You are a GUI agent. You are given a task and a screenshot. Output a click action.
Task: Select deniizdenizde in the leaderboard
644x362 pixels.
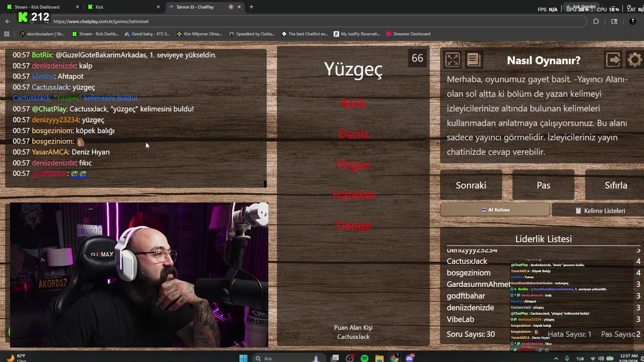[470, 307]
